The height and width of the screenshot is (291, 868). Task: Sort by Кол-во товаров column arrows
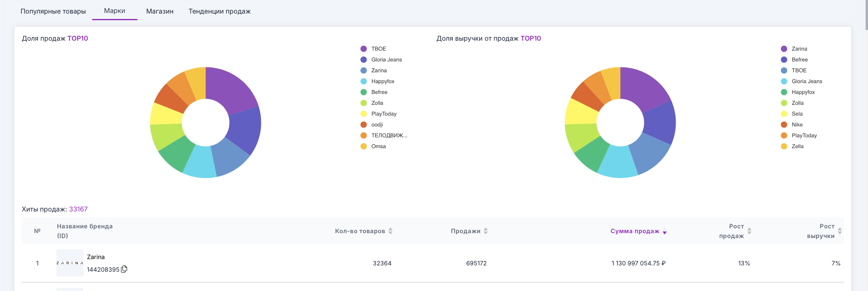(390, 231)
